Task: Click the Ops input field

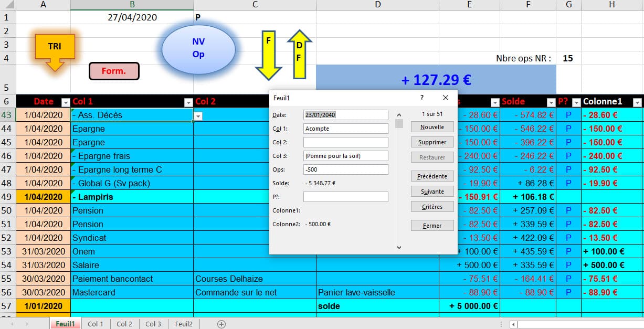Action: [346, 169]
